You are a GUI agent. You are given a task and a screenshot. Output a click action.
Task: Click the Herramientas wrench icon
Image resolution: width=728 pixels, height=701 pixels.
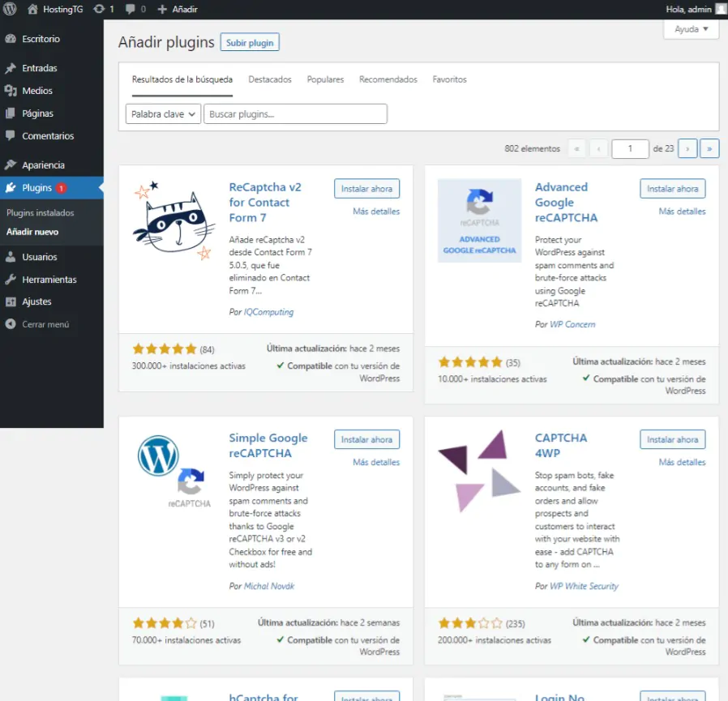tap(11, 279)
